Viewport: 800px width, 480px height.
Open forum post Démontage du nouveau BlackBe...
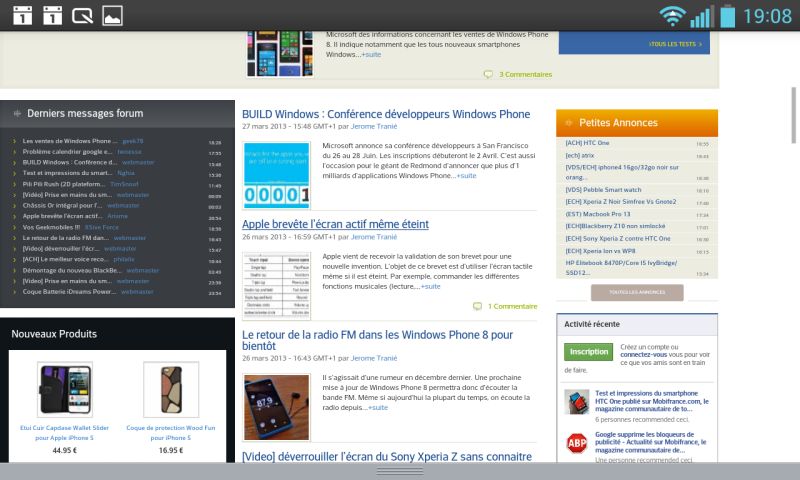72,270
